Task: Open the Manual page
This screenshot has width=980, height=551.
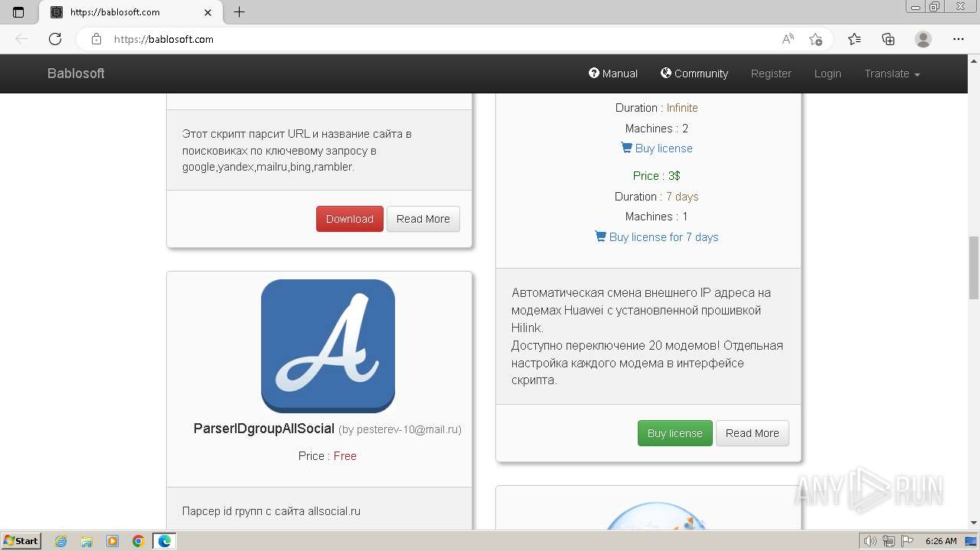Action: (613, 73)
